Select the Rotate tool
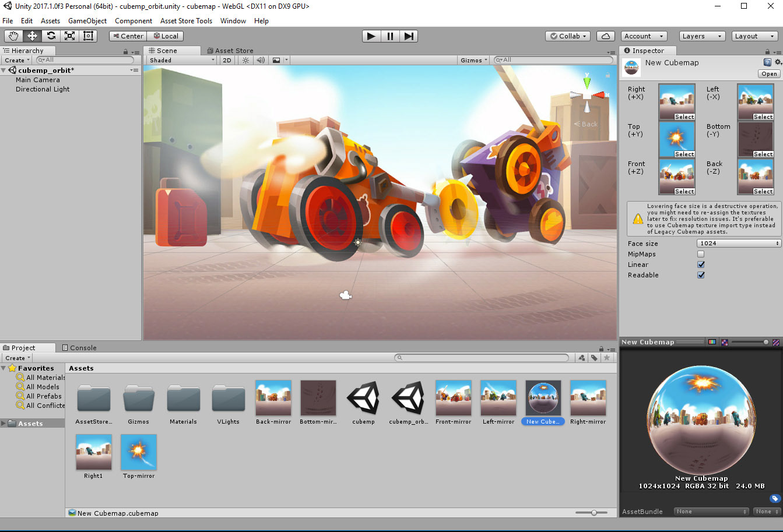Viewport: 783px width, 532px height. click(x=51, y=36)
